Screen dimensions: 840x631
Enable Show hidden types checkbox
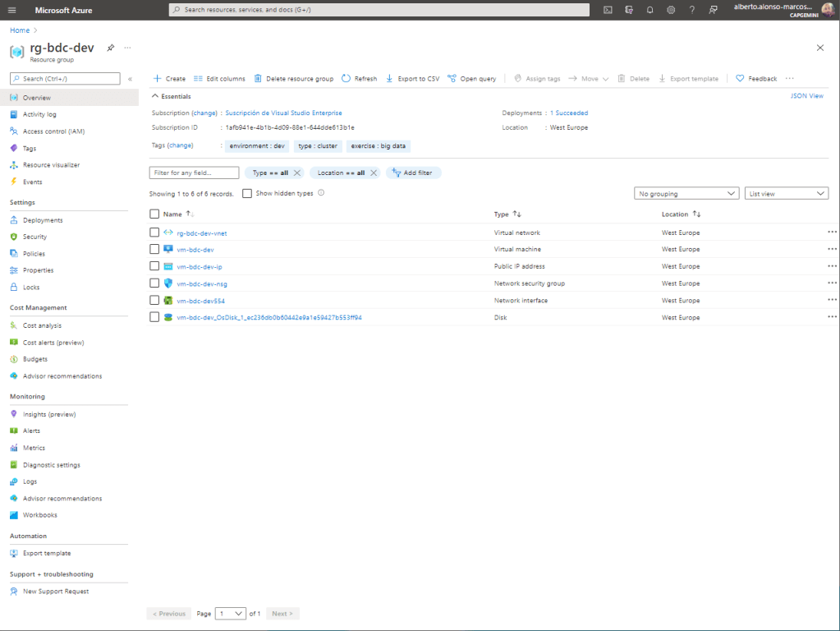pyautogui.click(x=247, y=194)
